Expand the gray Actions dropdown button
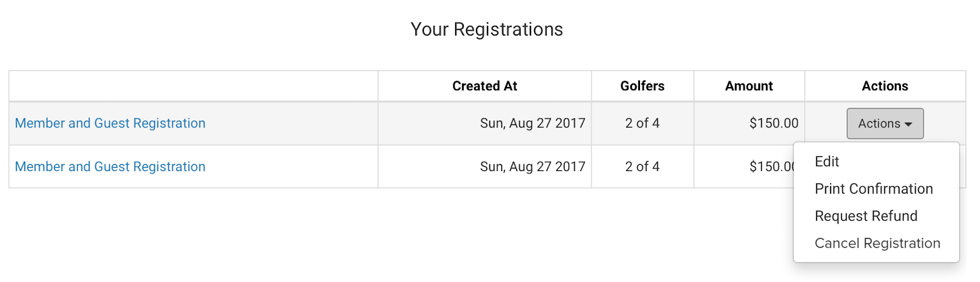The width and height of the screenshot is (980, 282). click(885, 124)
